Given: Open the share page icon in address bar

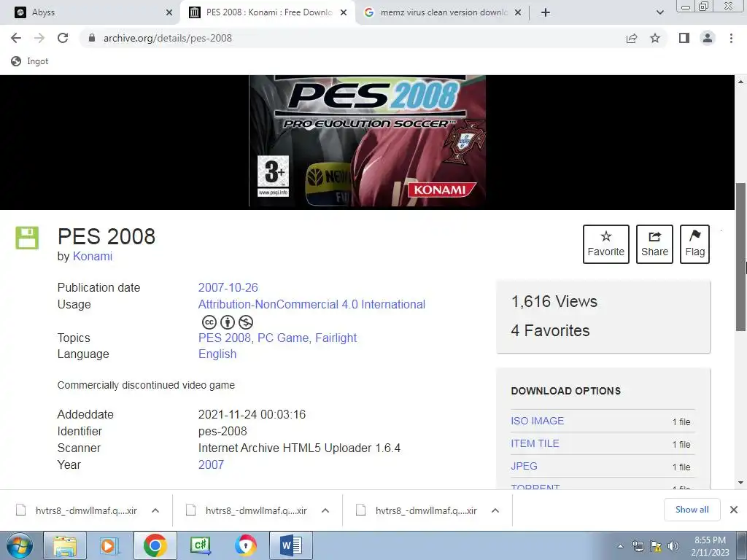Looking at the screenshot, I should tap(632, 38).
